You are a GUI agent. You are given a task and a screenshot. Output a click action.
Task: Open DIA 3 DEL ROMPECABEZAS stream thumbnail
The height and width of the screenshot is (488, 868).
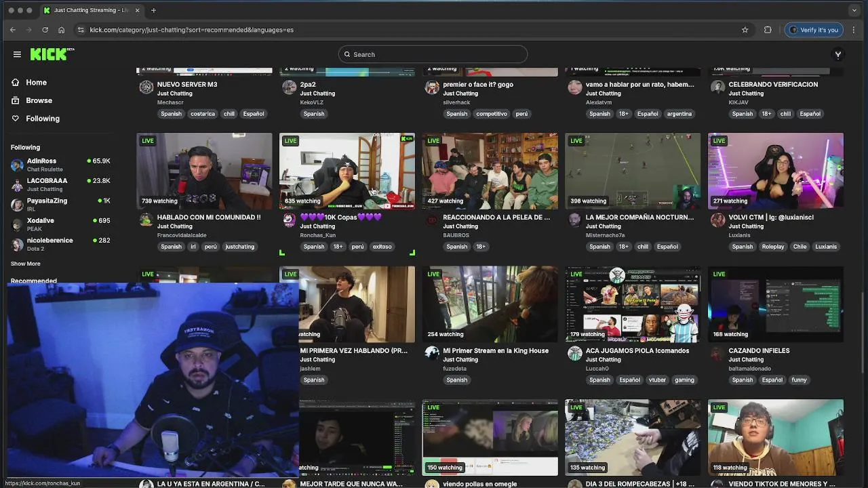pos(633,438)
